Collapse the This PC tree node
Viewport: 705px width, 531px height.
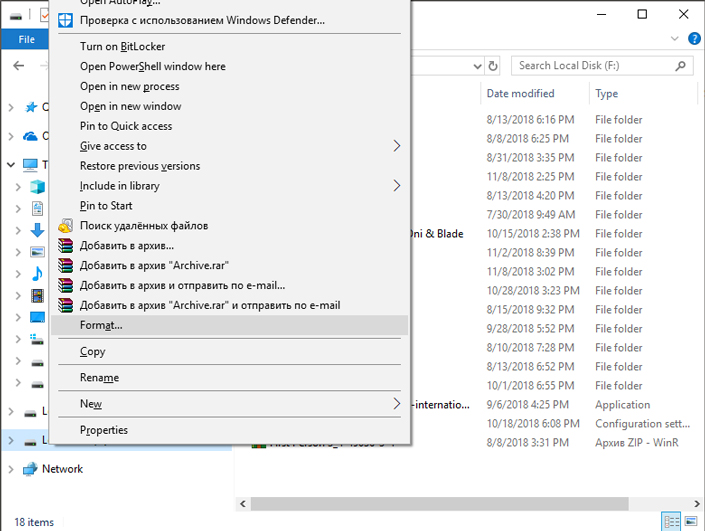click(11, 165)
